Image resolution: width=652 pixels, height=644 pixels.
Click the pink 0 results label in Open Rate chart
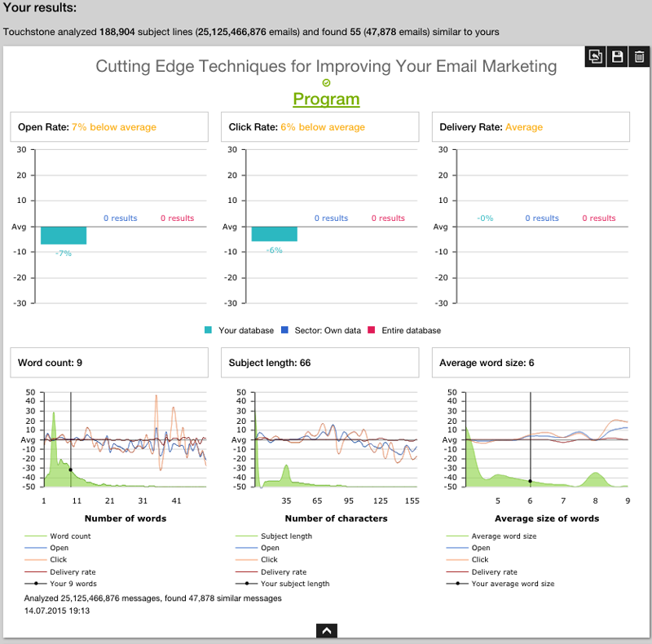(x=177, y=218)
